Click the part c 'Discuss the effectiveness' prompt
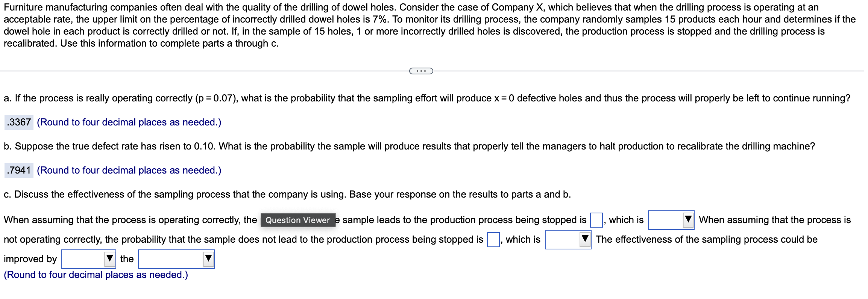Viewport: 868px width, 299px height. coord(287,195)
